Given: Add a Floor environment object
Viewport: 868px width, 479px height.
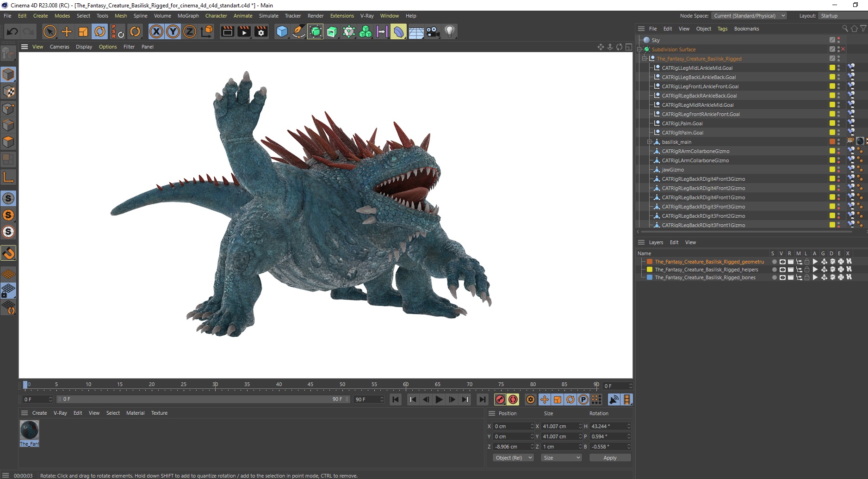Looking at the screenshot, I should pos(416,31).
